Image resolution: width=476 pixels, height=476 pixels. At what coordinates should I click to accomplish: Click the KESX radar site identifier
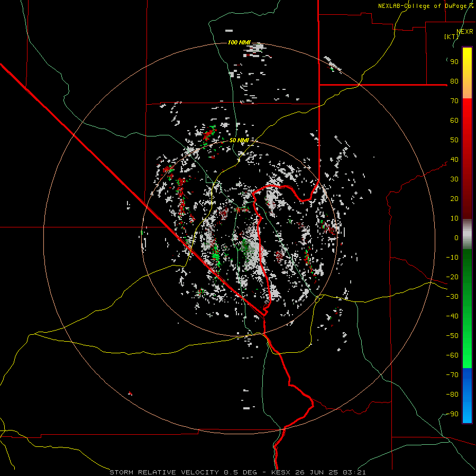pyautogui.click(x=281, y=472)
